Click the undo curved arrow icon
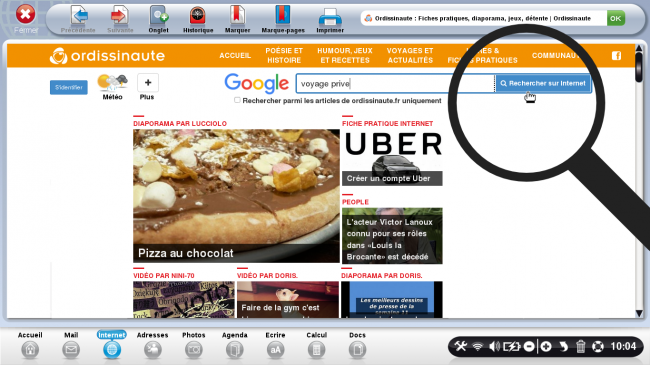The width and height of the screenshot is (650, 365). pos(563,346)
